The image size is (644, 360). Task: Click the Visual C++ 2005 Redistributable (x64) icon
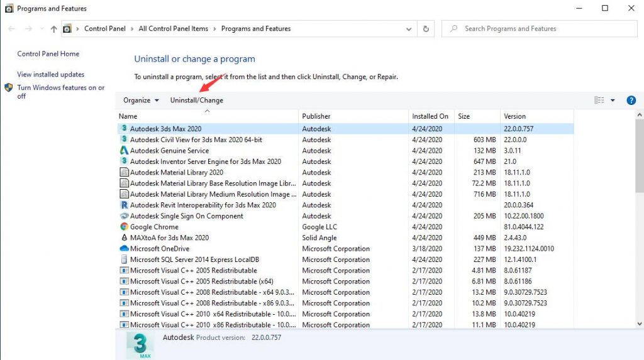(124, 281)
